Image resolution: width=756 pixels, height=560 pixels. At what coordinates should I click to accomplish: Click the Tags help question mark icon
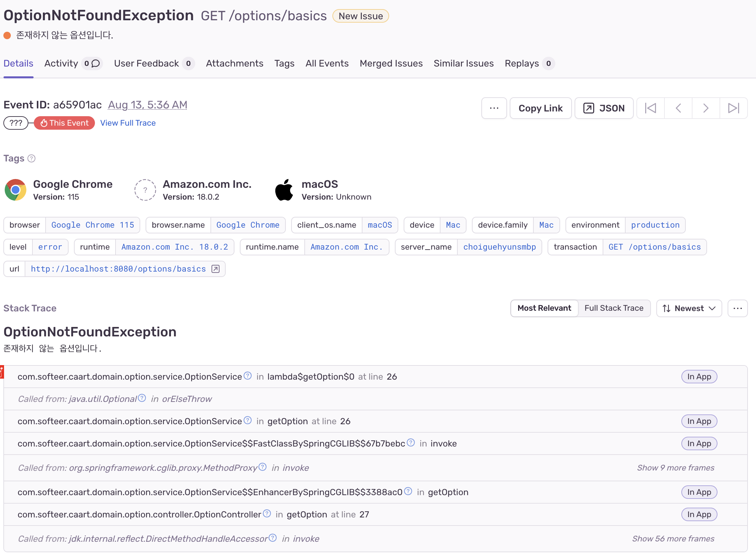pos(31,158)
